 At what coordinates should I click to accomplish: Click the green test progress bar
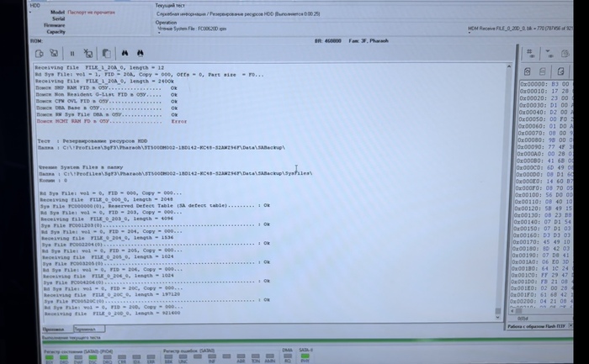pos(307,341)
